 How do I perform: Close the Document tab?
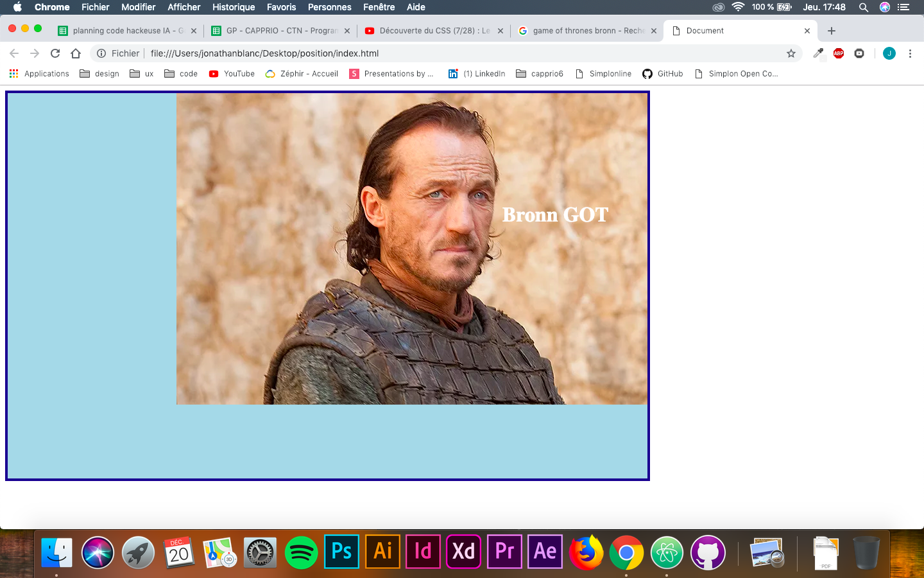807,31
